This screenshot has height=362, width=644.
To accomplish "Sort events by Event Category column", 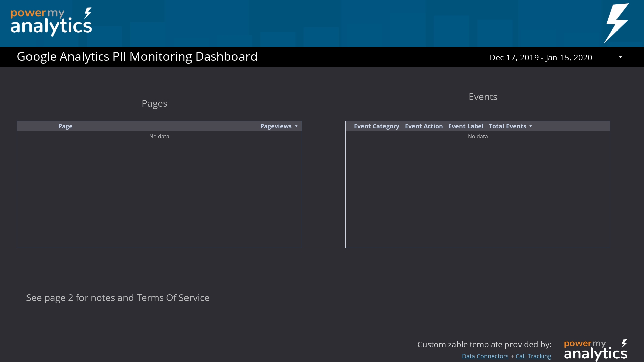I will (376, 126).
